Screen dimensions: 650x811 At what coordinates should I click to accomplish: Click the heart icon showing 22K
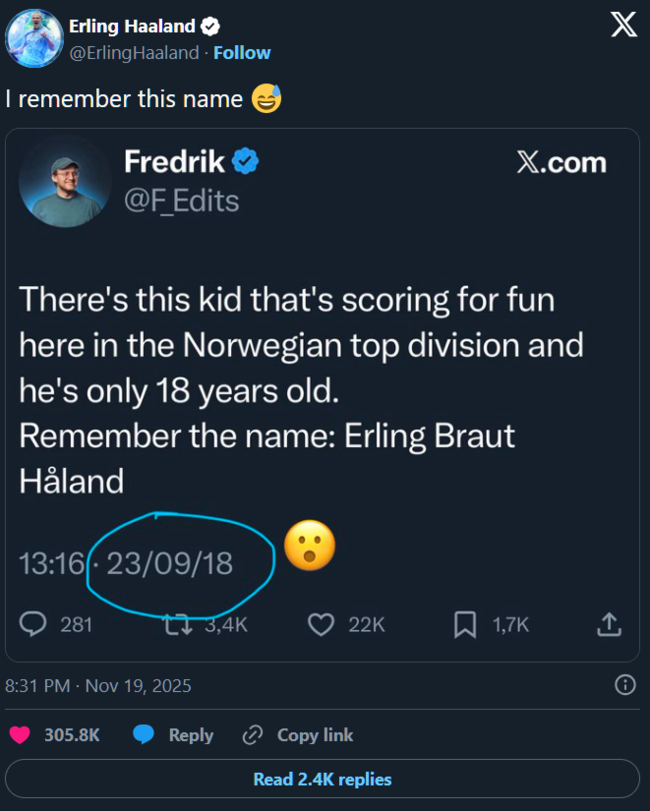[320, 624]
